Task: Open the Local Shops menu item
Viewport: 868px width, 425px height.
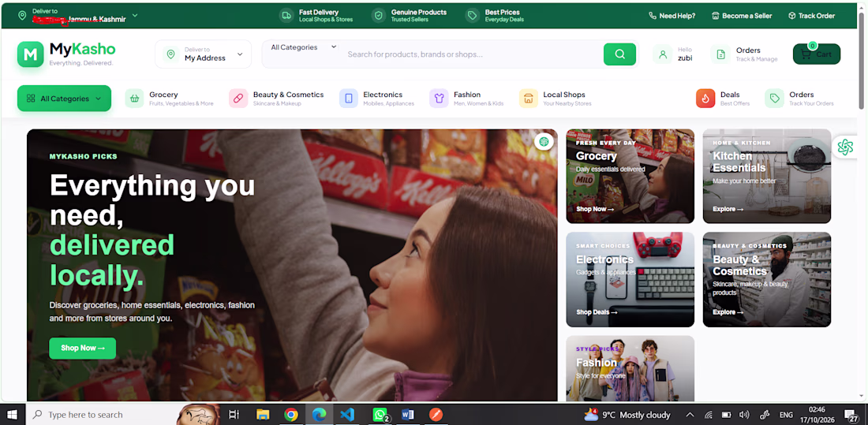Action: click(x=556, y=99)
